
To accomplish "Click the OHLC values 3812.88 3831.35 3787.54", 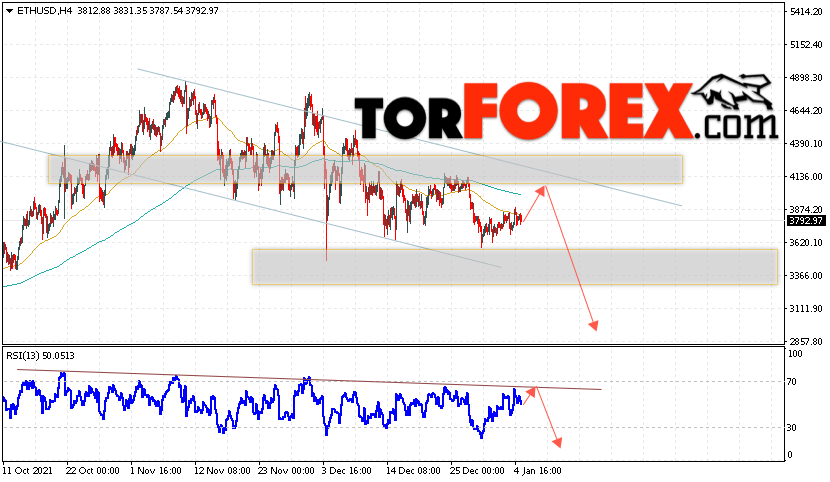I will (130, 11).
